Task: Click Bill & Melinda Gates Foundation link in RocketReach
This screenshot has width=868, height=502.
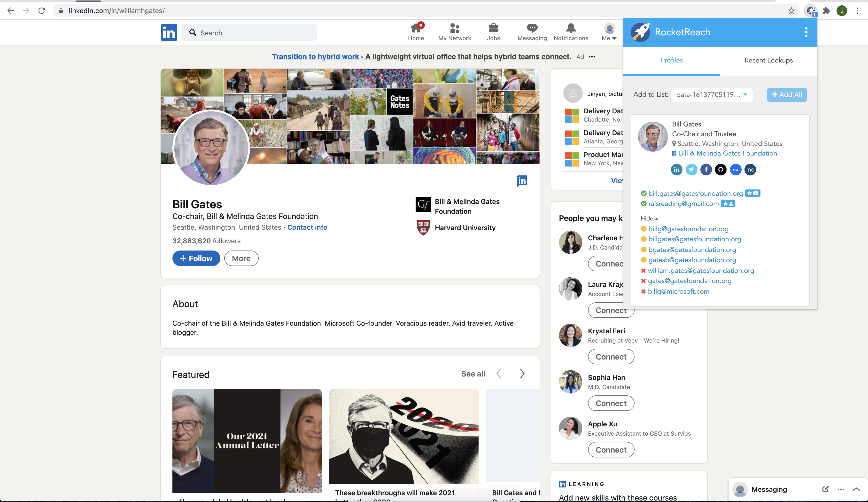Action: (728, 153)
